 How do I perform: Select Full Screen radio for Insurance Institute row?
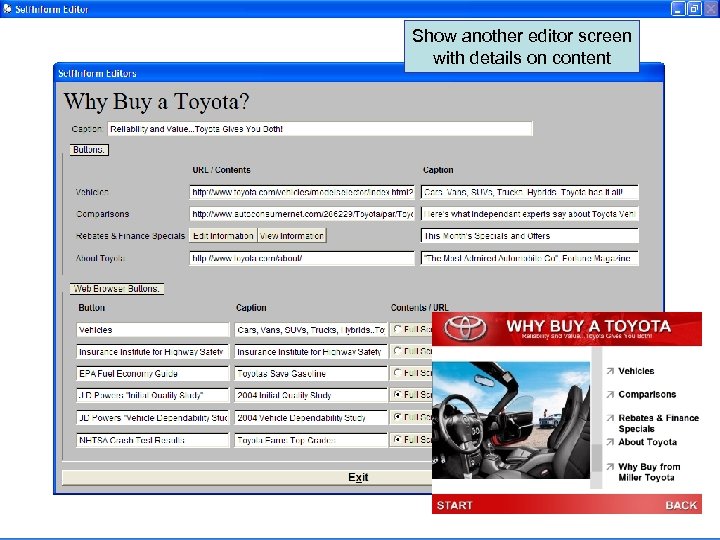[398, 351]
